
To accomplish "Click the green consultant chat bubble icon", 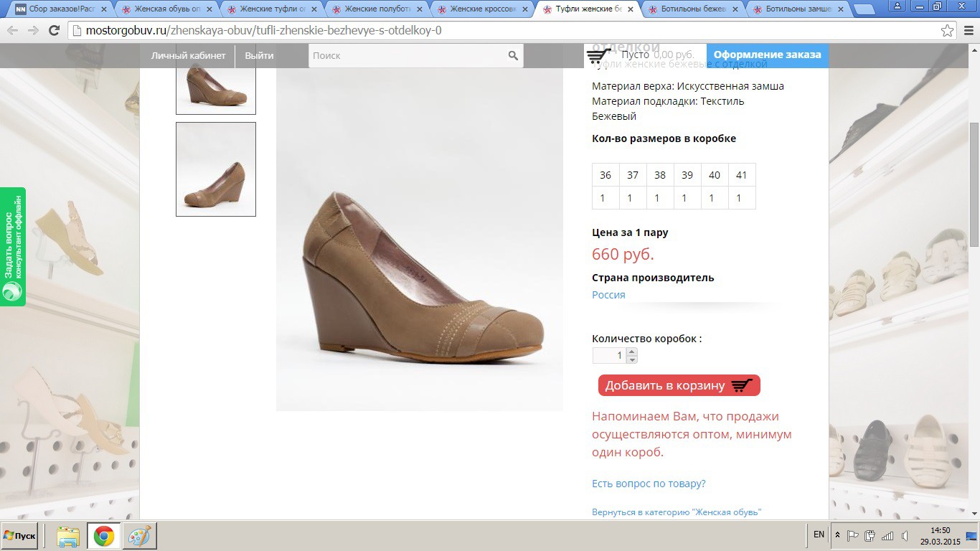I will 12,291.
